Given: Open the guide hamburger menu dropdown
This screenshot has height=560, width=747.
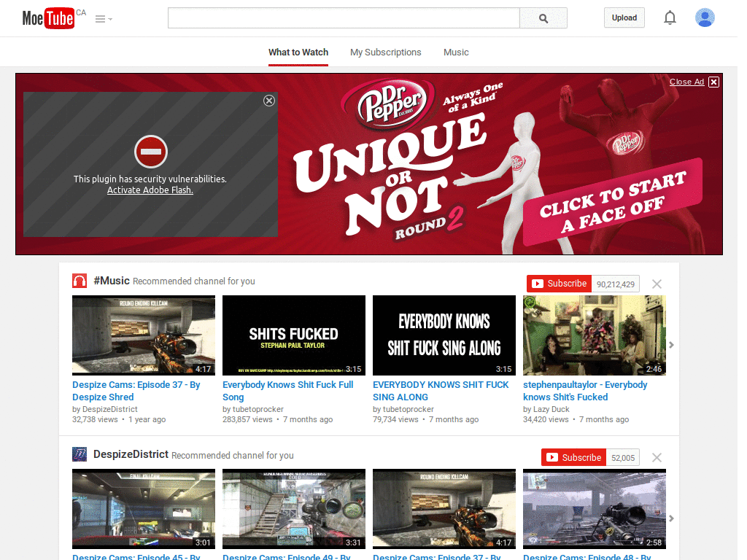Looking at the screenshot, I should click(x=104, y=19).
